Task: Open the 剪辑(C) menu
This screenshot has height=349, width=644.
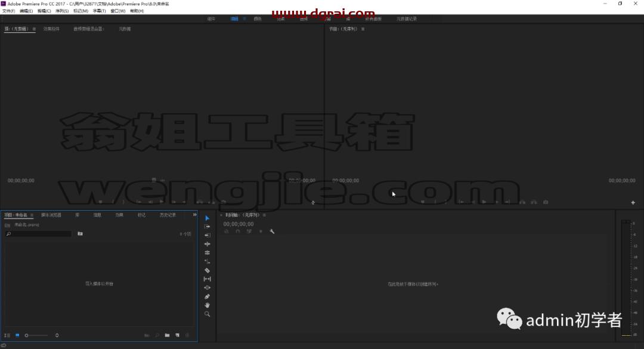Action: [x=44, y=11]
